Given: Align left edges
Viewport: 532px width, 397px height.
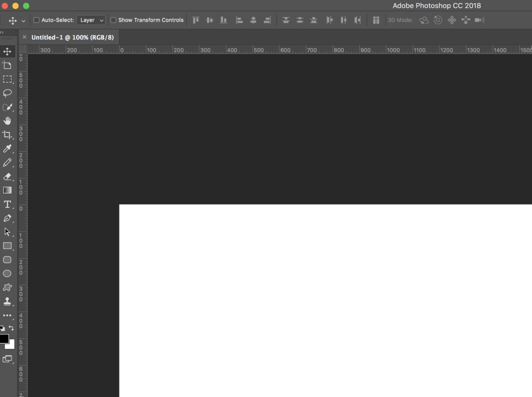Looking at the screenshot, I should tap(239, 20).
